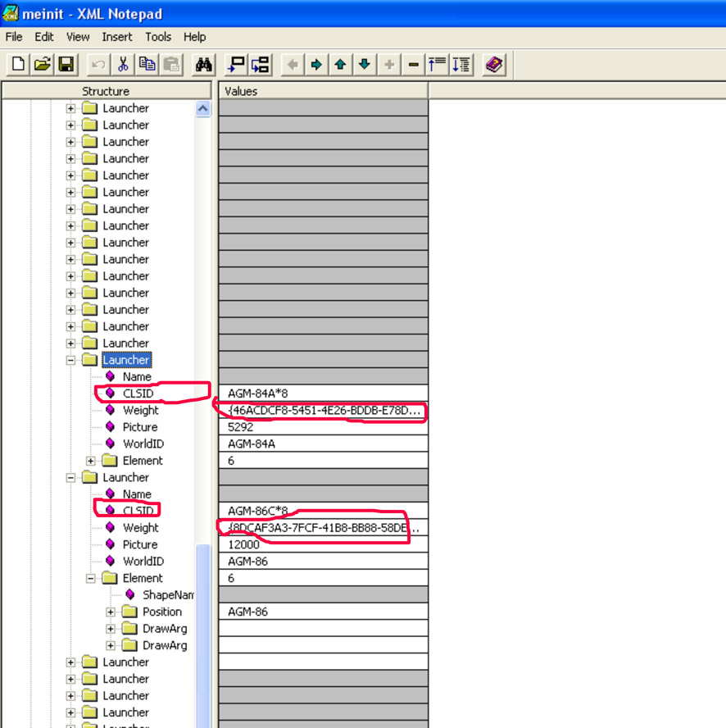Select the AGM-84A*8 value field
726x728 pixels.
323,394
